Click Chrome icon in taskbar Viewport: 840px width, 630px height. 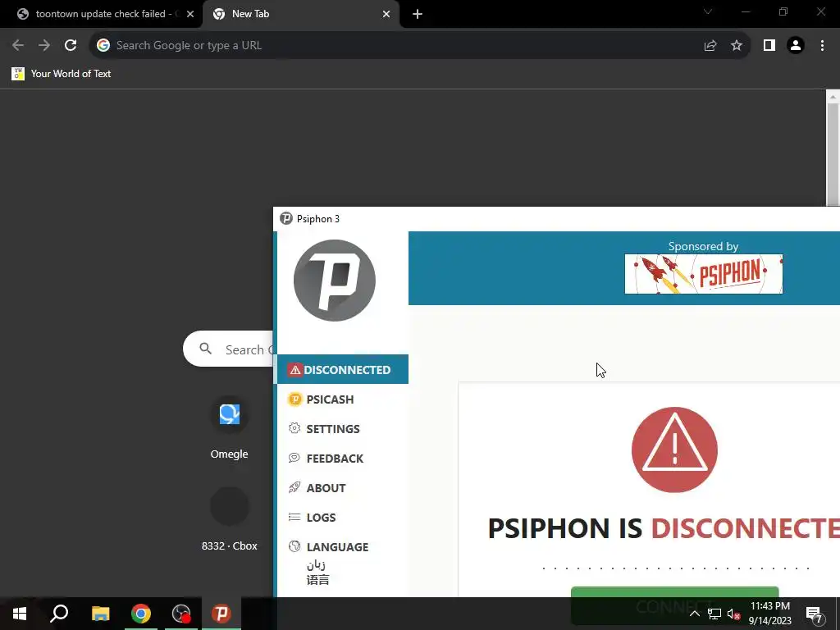[141, 614]
